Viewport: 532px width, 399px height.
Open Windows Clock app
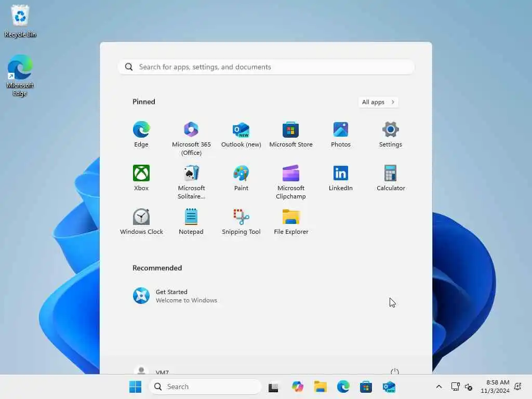(x=141, y=221)
